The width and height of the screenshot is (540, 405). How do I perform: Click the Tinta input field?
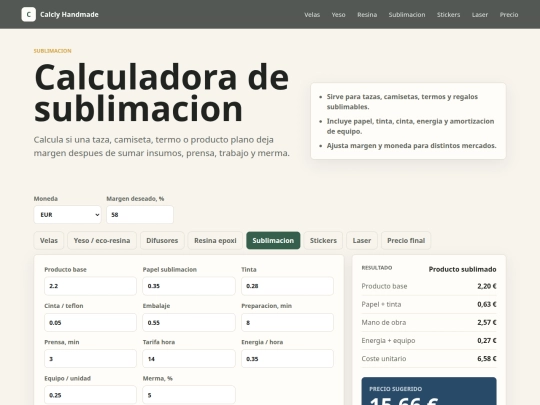click(x=287, y=286)
